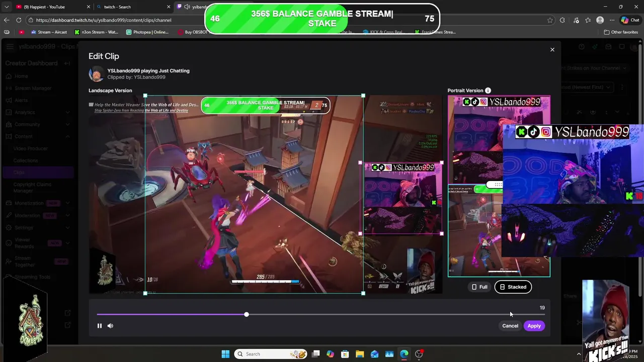
Task: Close the Edit Clip dialog
Action: (552, 50)
